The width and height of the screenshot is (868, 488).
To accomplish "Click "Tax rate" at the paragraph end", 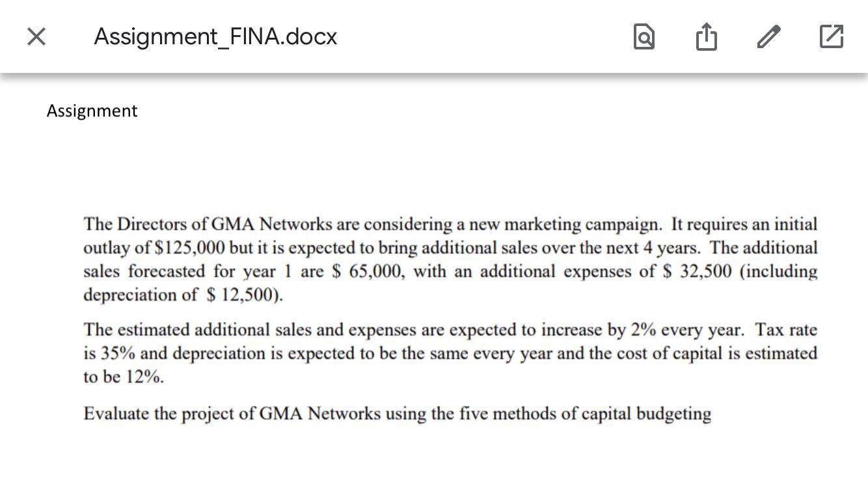I will coord(779,330).
